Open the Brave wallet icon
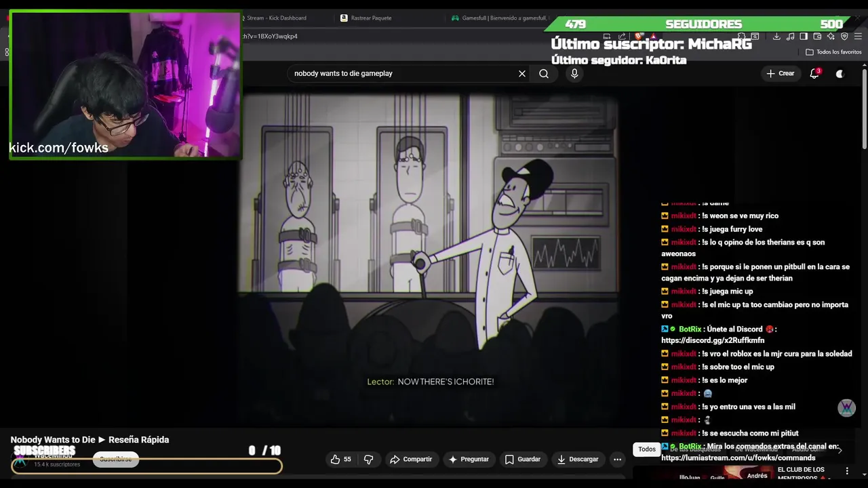This screenshot has width=868, height=488. [x=817, y=36]
